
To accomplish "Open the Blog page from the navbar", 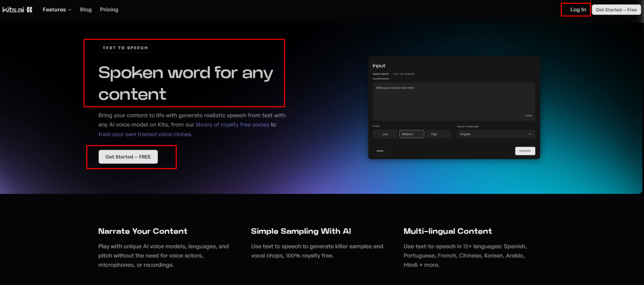I will point(86,9).
